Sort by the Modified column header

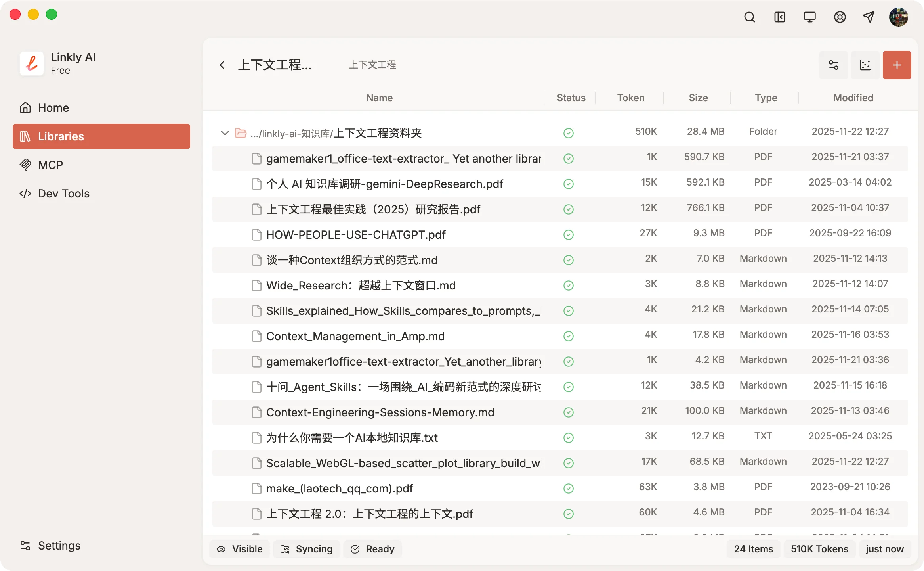click(x=853, y=98)
